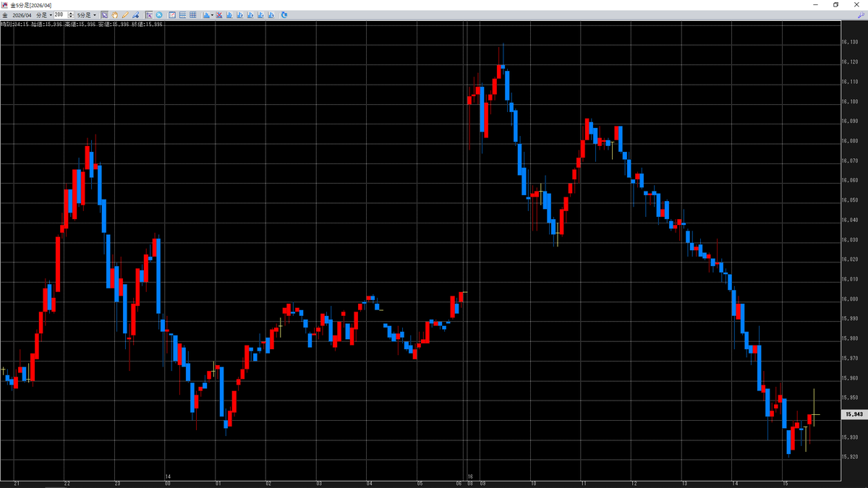Viewport: 868px width, 488px height.
Task: Increase the bar count with the spinner
Action: pyautogui.click(x=70, y=13)
